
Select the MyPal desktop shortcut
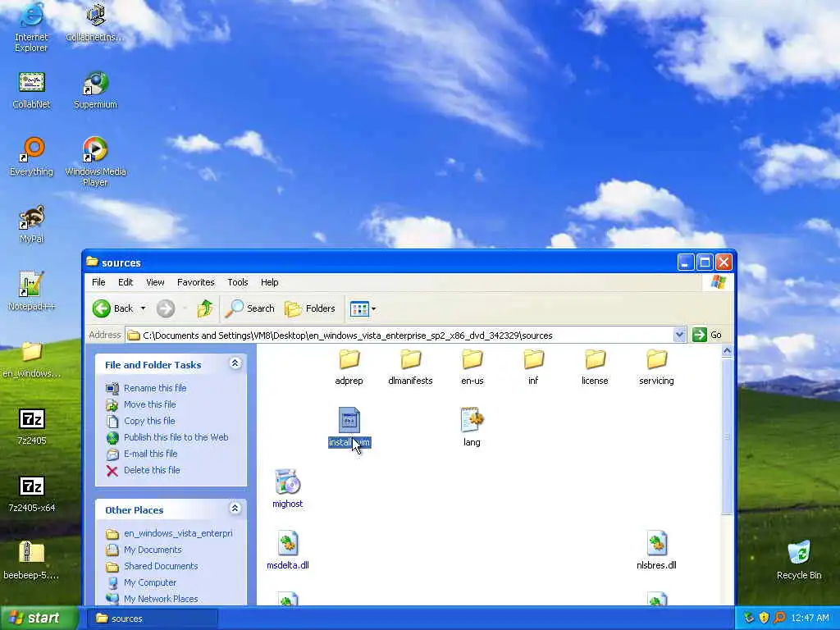[x=31, y=224]
